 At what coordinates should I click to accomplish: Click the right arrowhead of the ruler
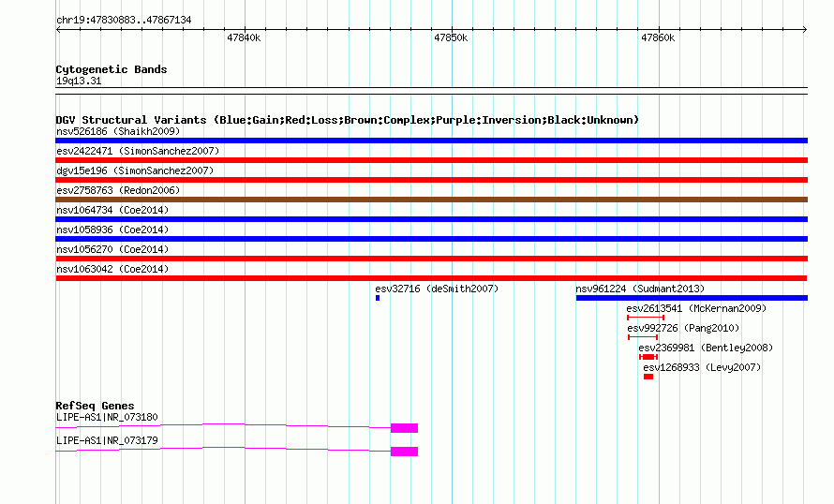pyautogui.click(x=805, y=30)
